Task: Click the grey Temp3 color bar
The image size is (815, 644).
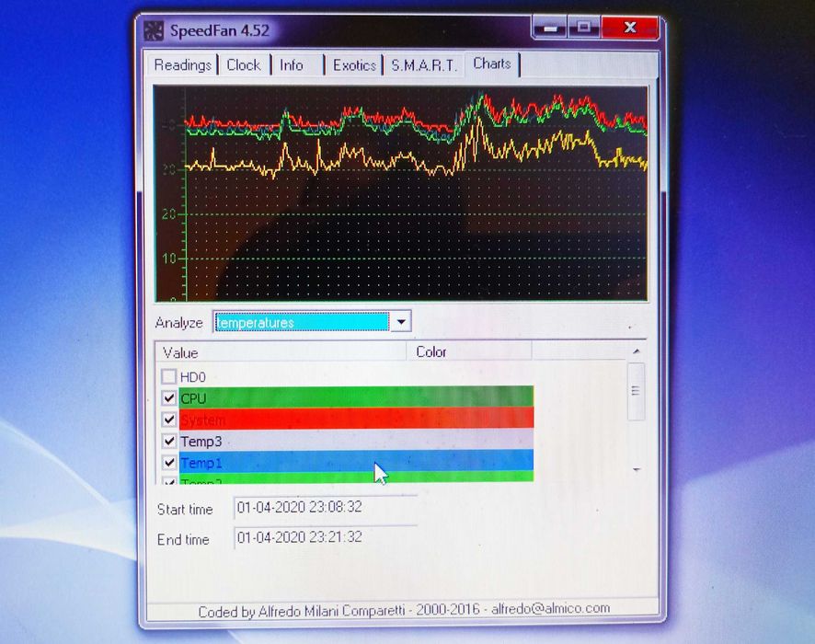Action: [x=357, y=440]
